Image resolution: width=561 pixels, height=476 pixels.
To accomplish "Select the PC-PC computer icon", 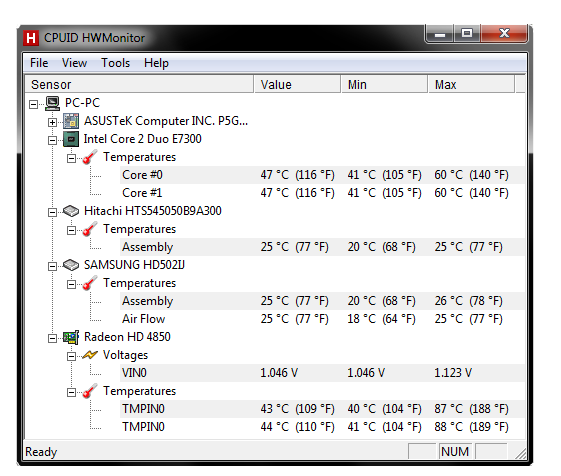I will click(x=52, y=103).
